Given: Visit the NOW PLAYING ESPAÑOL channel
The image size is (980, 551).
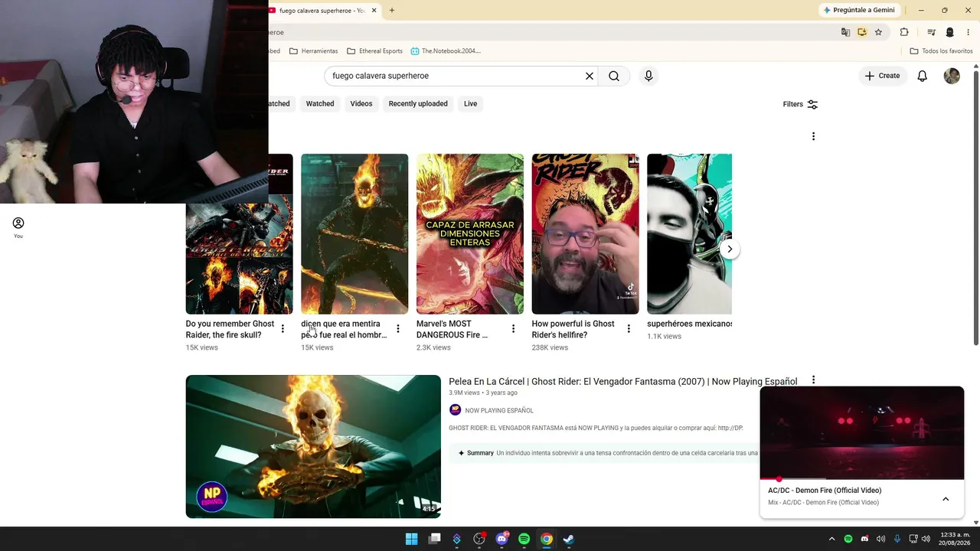Looking at the screenshot, I should (x=499, y=410).
